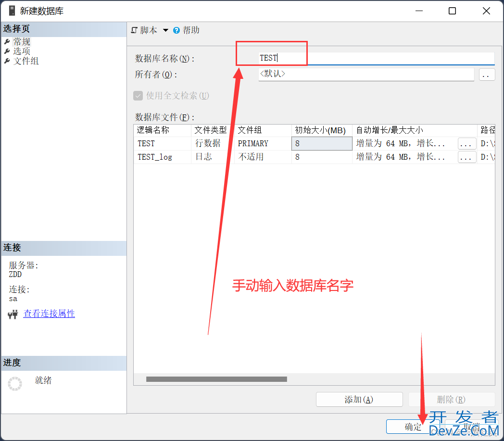The height and width of the screenshot is (441, 504).
Task: Click the 帮助 help label
Action: point(191,30)
